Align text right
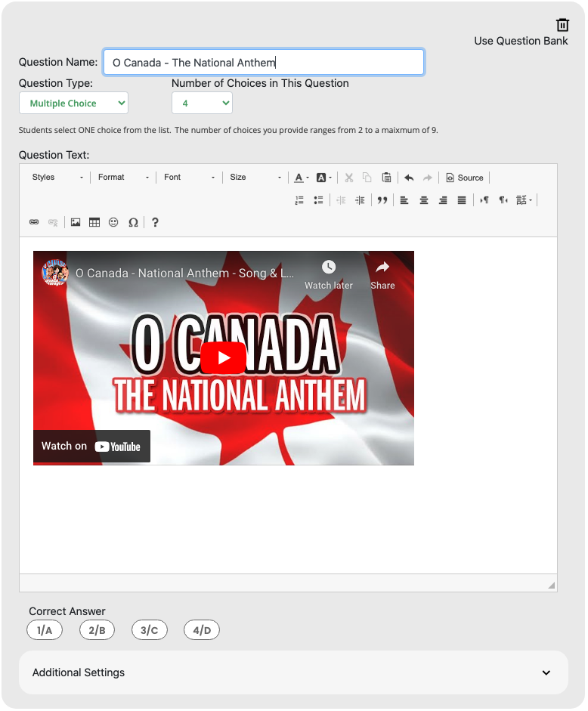Screen dimensions: 588x711 pos(443,200)
